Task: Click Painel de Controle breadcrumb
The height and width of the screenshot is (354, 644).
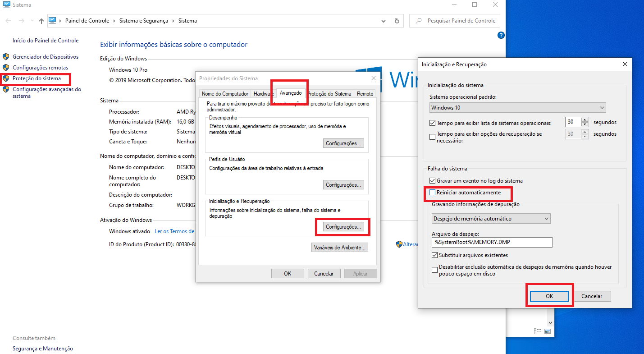Action: point(87,21)
